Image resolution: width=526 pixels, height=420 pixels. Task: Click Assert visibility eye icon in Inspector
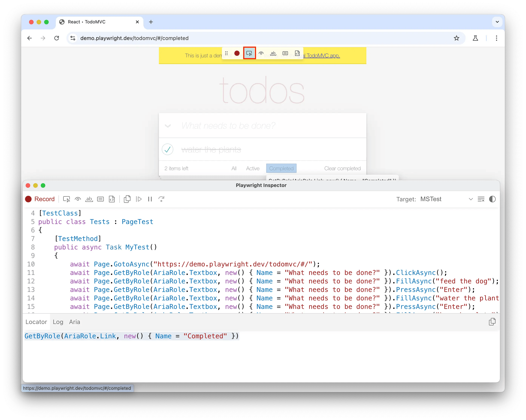(x=78, y=199)
